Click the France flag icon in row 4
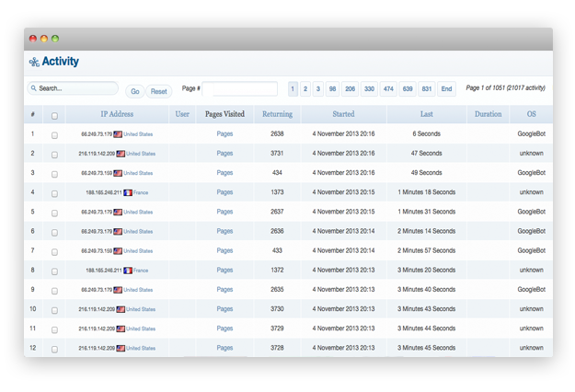 click(128, 192)
